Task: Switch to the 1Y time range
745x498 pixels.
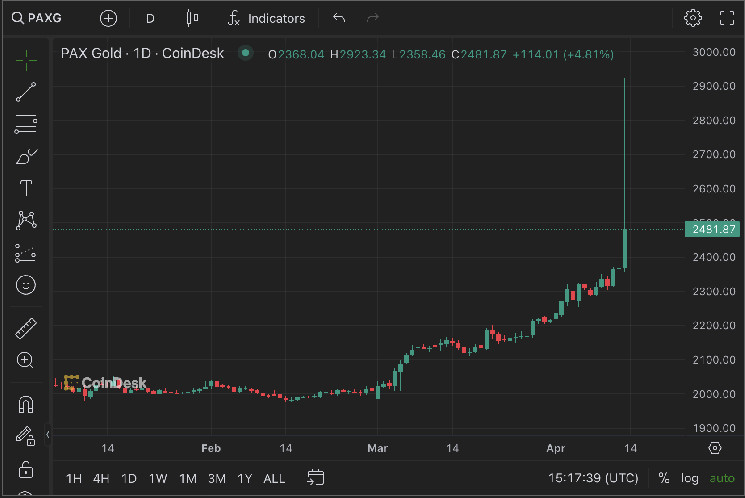Action: (x=244, y=478)
